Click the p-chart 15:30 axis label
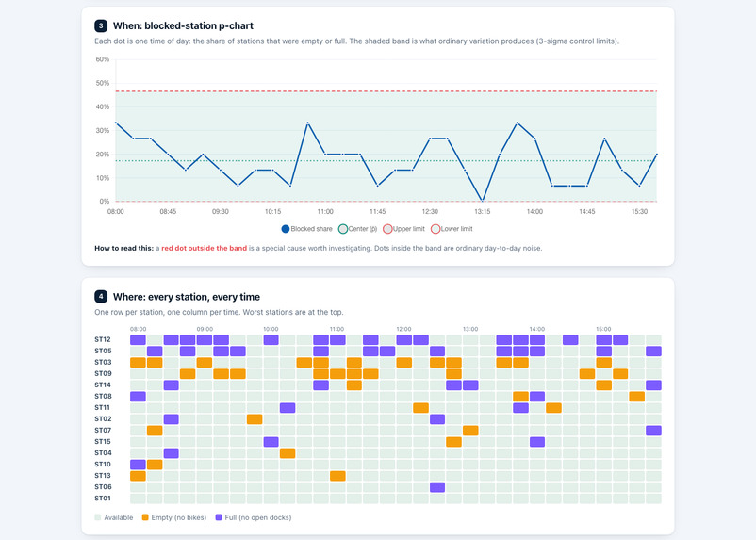 (x=639, y=212)
